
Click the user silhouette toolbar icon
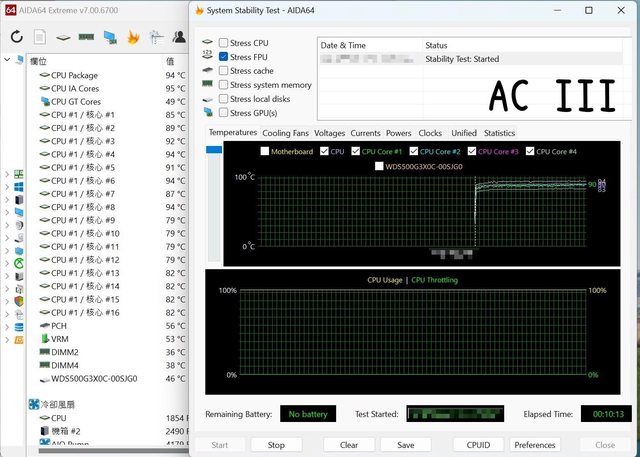[179, 37]
